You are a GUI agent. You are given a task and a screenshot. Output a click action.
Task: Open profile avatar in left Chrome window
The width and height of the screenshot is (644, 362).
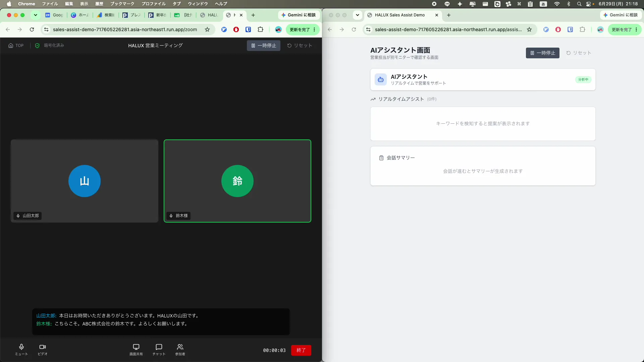click(278, 29)
